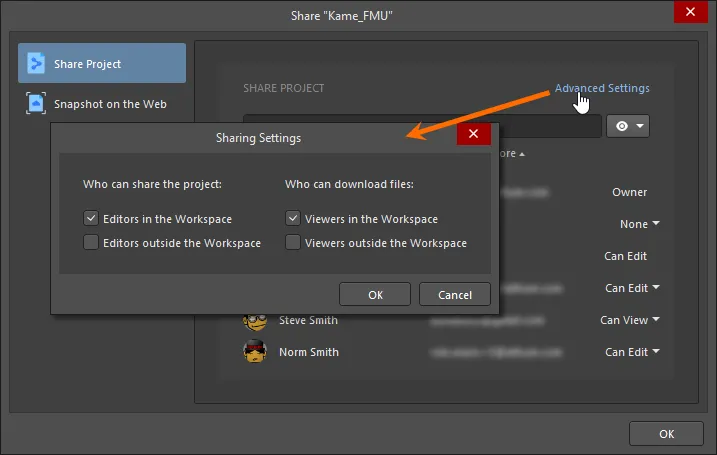The width and height of the screenshot is (717, 455).
Task: Open Snapshot on the Web section
Action: tap(102, 104)
